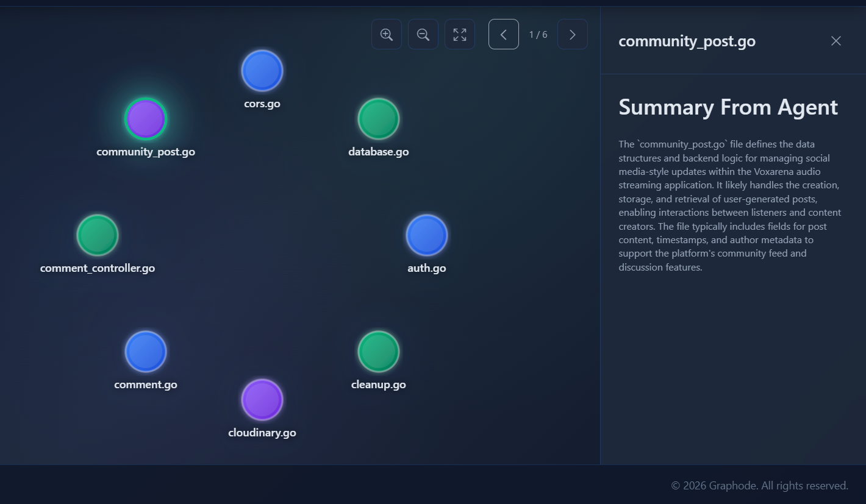
Task: Click the fit-to-screen expand icon
Action: [x=459, y=34]
